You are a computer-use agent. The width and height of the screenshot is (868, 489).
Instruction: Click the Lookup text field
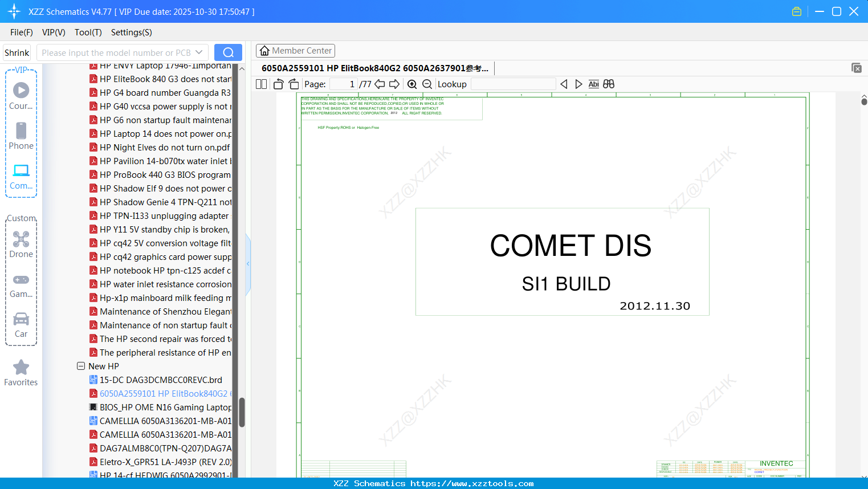(x=513, y=84)
